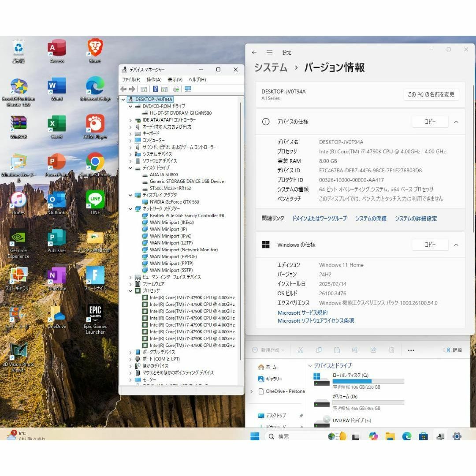Copy device specs with デバイスの仕様 コピー button

coord(430,122)
